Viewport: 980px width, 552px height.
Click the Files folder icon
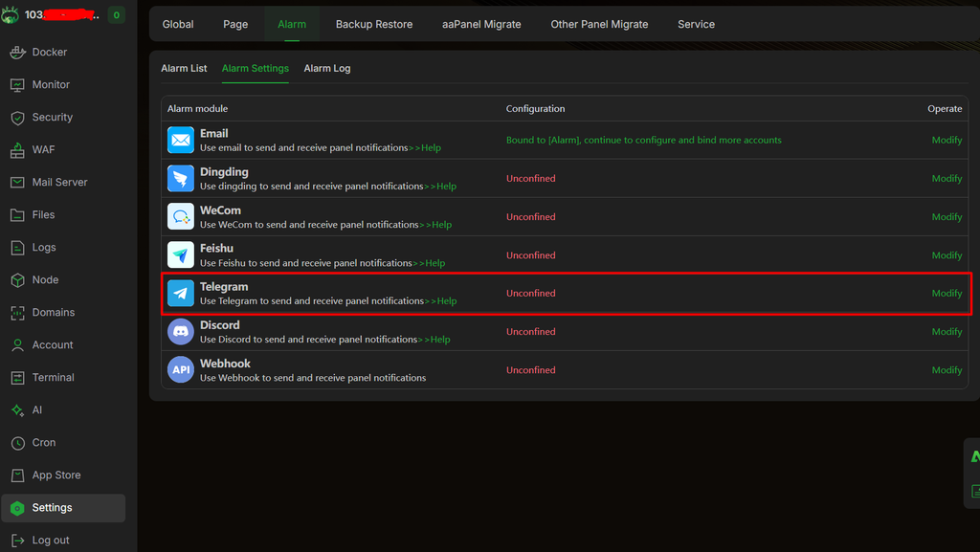tap(17, 215)
